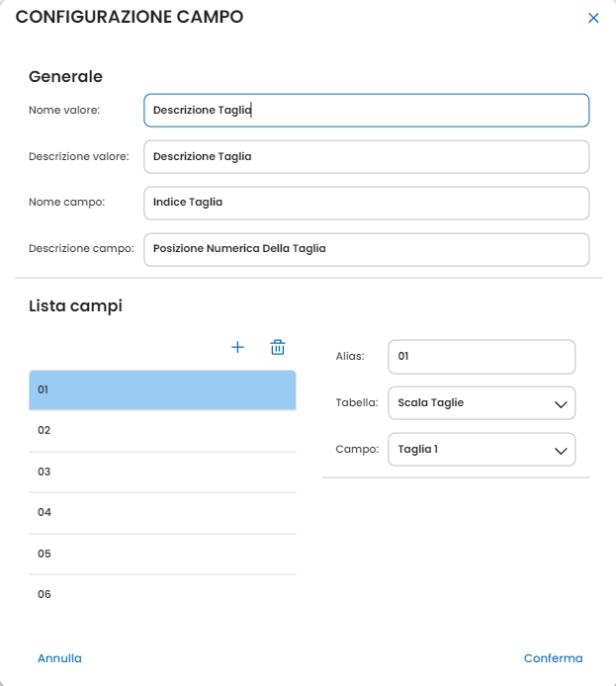Focus the Nome valore input field
Image resolution: width=616 pixels, height=686 pixels.
pos(366,111)
